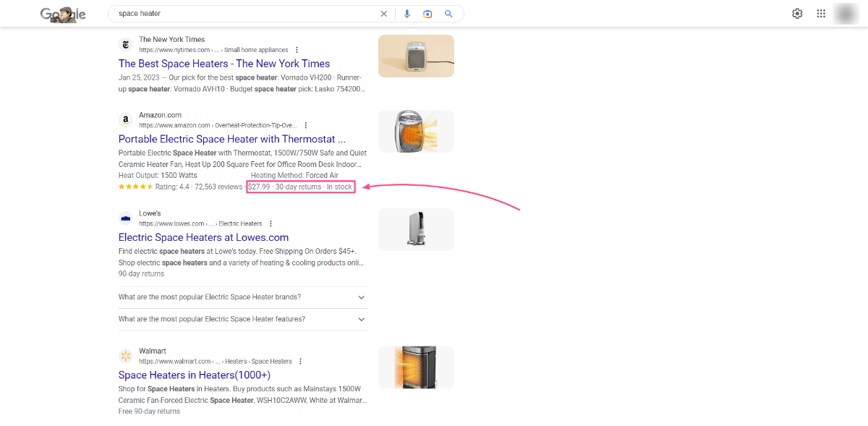Click the lowes.com URL breadcrumb
This screenshot has height=426, width=868.
coord(200,223)
